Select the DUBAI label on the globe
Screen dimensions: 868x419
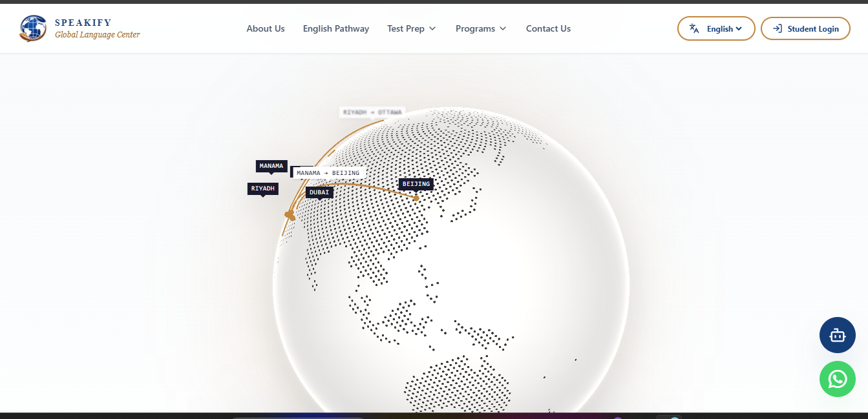(x=319, y=192)
